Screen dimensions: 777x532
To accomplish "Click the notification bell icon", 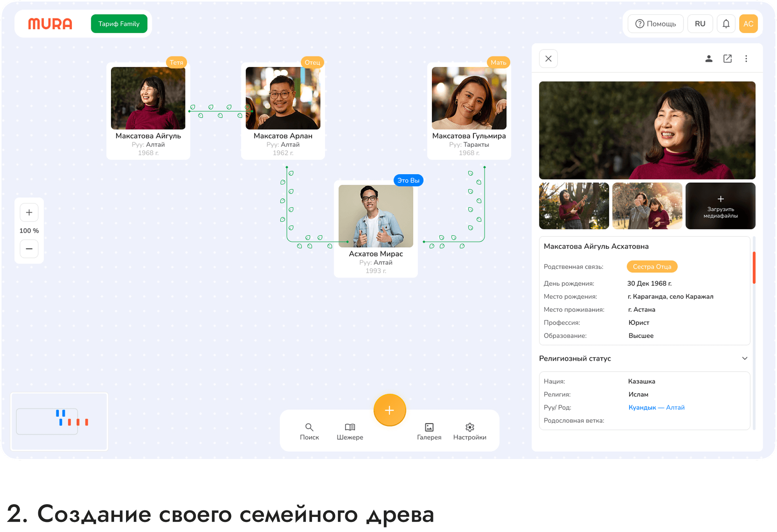I will tap(726, 24).
